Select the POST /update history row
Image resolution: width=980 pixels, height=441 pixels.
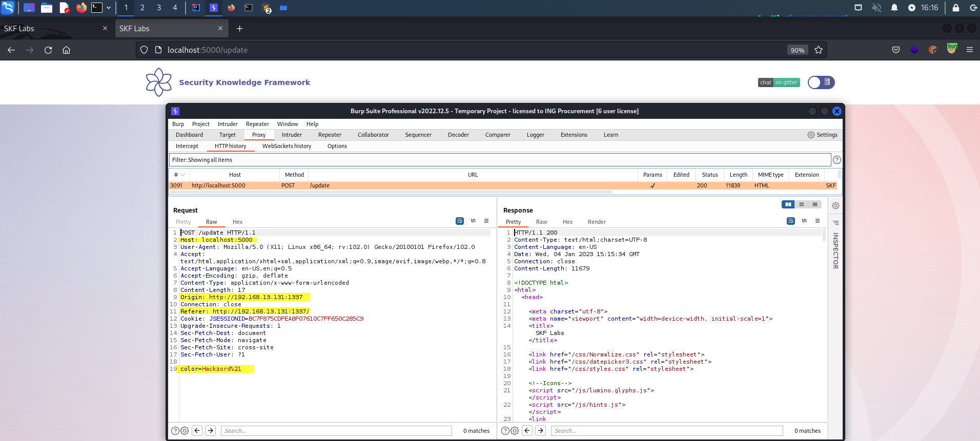[503, 185]
